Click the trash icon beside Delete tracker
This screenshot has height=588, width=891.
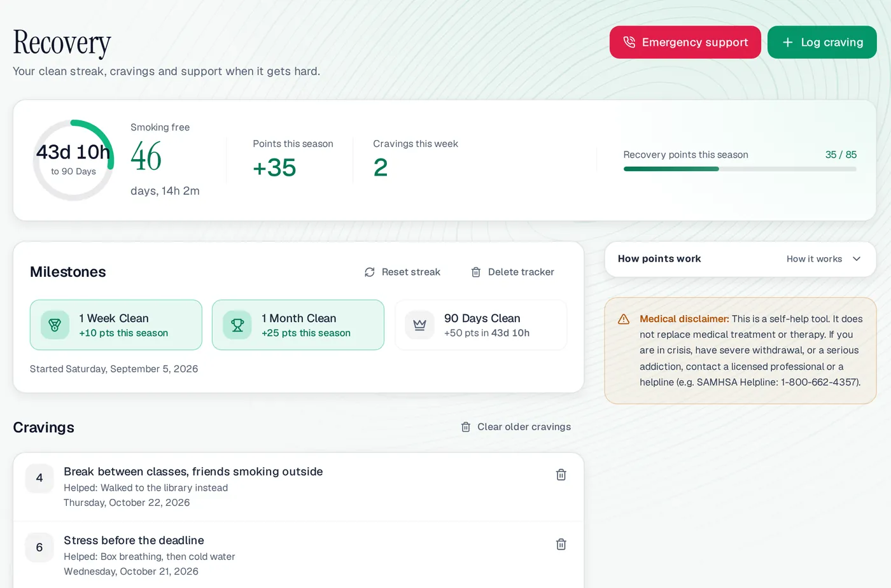(476, 272)
